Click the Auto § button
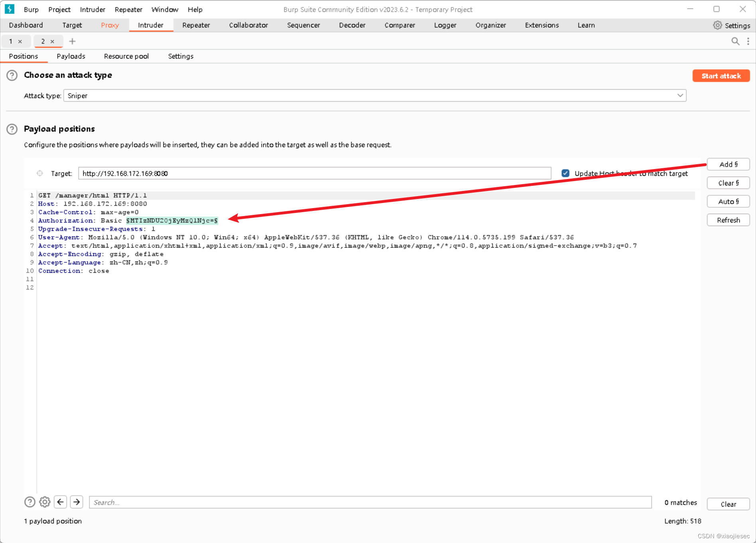Viewport: 756px width, 543px height. click(728, 201)
